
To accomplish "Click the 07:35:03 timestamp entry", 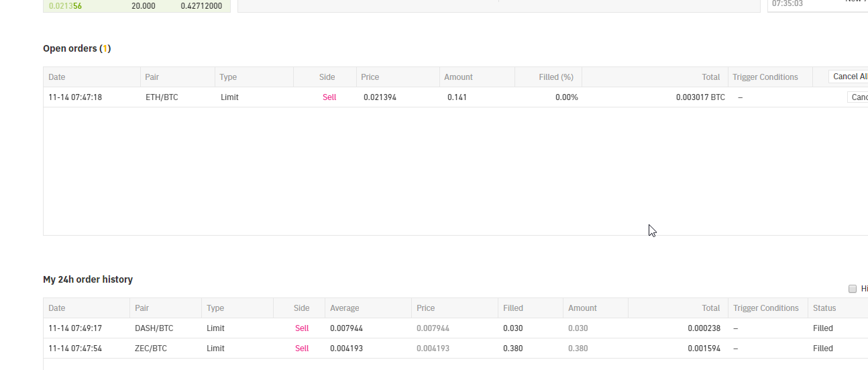I will (787, 3).
